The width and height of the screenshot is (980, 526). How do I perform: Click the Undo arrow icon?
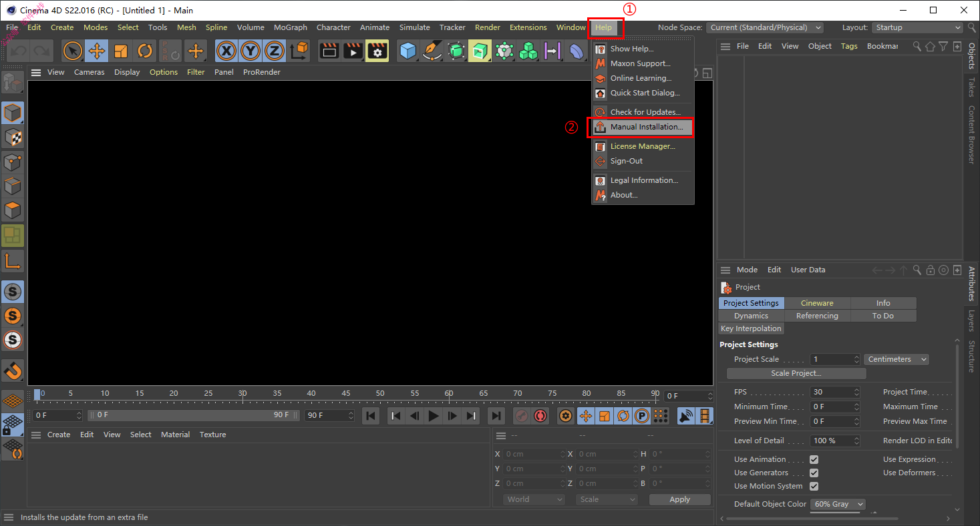(18, 51)
